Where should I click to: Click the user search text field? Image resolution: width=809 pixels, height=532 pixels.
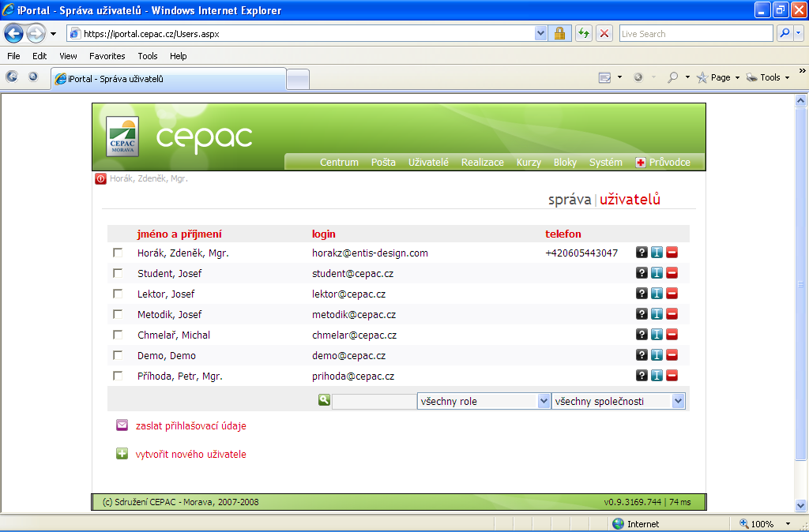[374, 402]
